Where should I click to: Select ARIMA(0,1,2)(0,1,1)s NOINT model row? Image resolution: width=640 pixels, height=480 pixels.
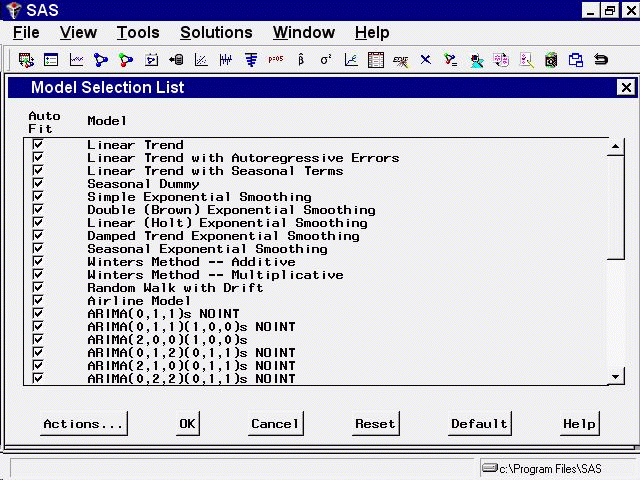191,353
